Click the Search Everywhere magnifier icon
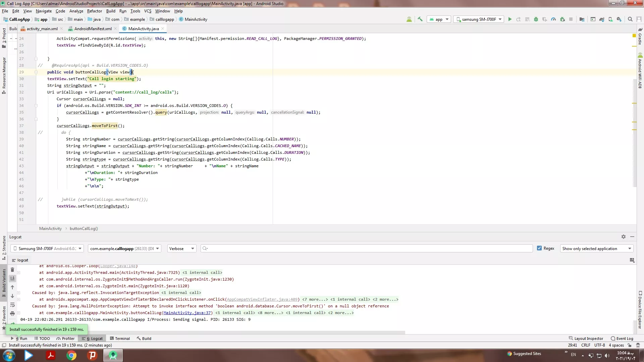The image size is (644, 362). coord(630,19)
